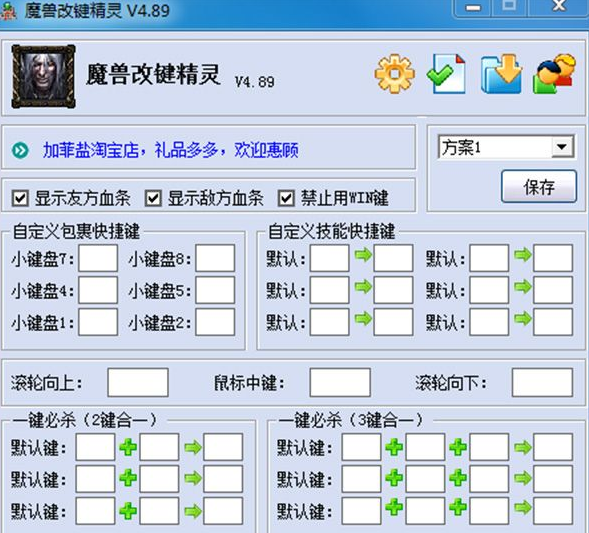
Task: Click the 小键盘7 hotkey input box
Action: click(x=98, y=258)
